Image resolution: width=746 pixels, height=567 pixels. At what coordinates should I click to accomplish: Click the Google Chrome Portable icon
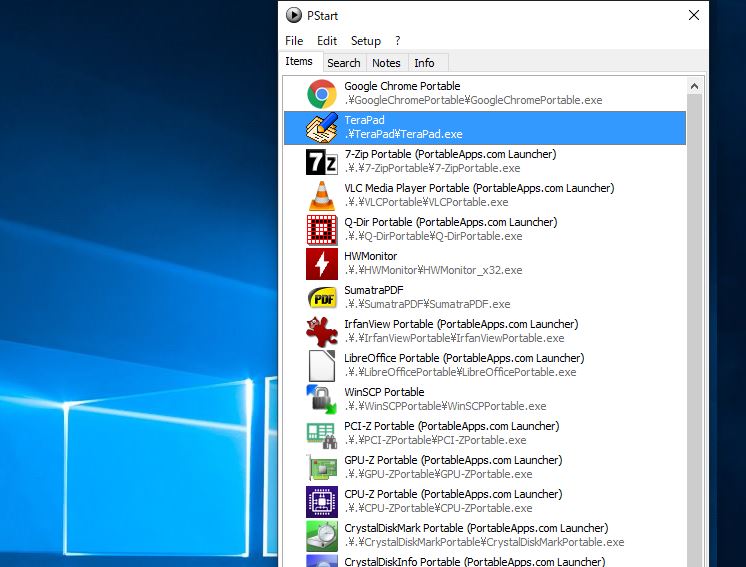(x=322, y=94)
